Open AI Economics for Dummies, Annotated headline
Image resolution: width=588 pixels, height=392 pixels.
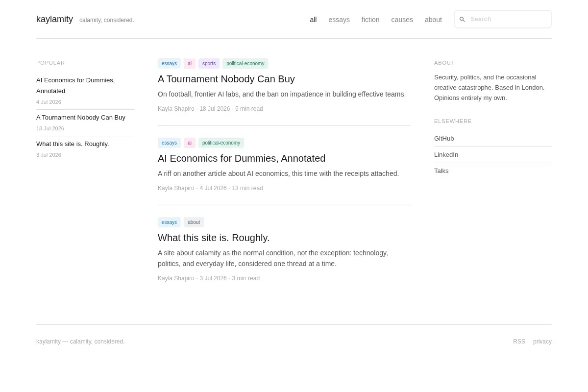click(x=242, y=158)
